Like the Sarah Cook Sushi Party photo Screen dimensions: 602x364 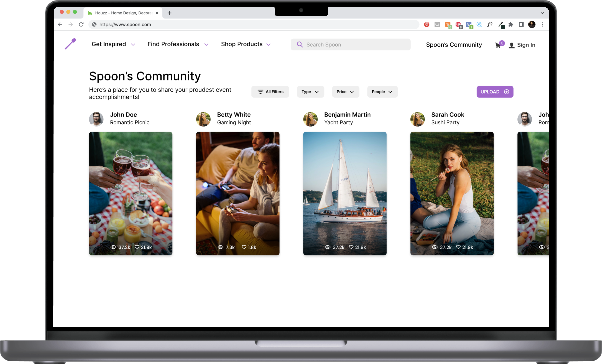tap(458, 247)
